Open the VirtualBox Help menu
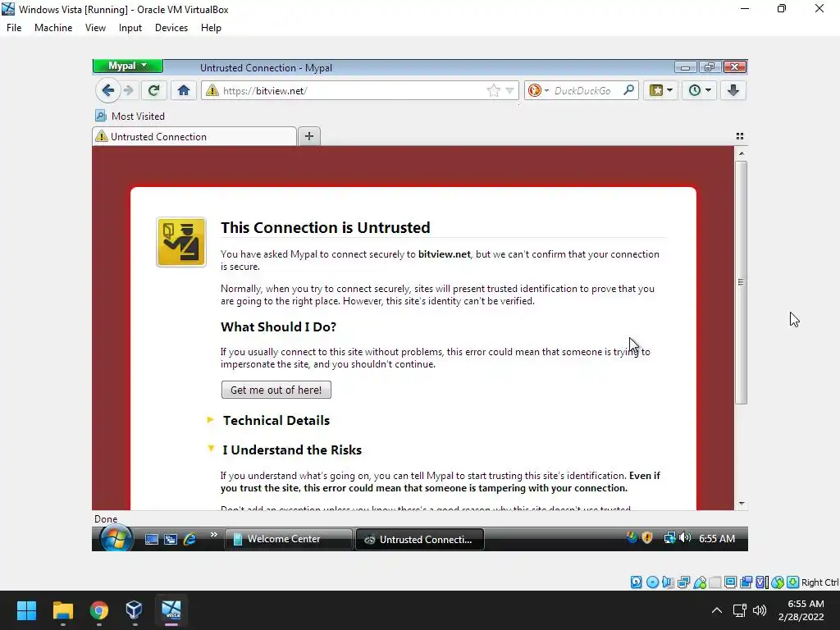This screenshot has width=840, height=630. coord(211,28)
